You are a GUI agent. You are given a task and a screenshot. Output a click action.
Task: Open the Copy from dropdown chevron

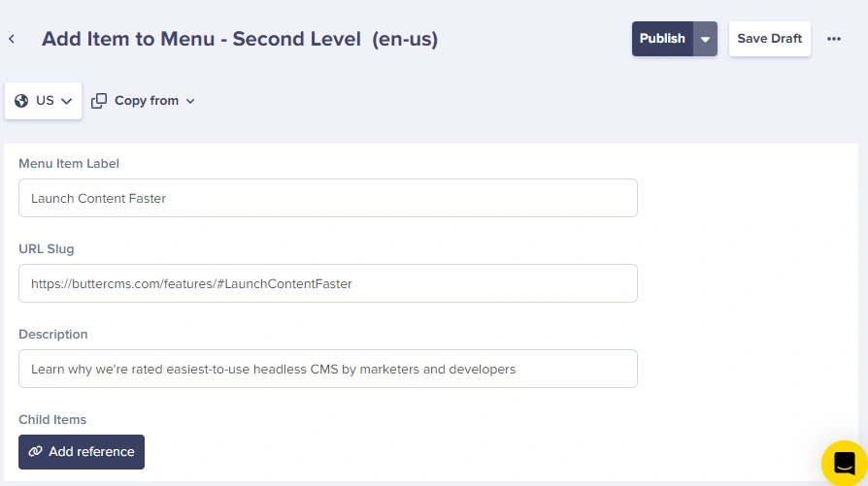(190, 101)
